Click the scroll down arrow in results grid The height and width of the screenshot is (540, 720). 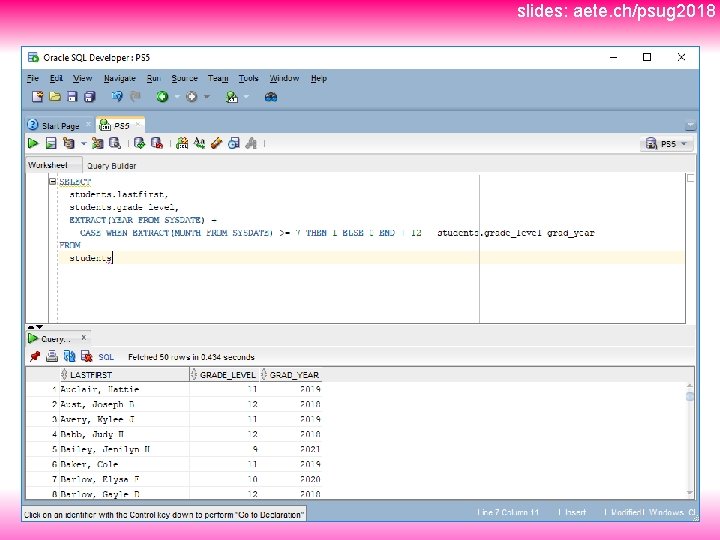point(689,493)
